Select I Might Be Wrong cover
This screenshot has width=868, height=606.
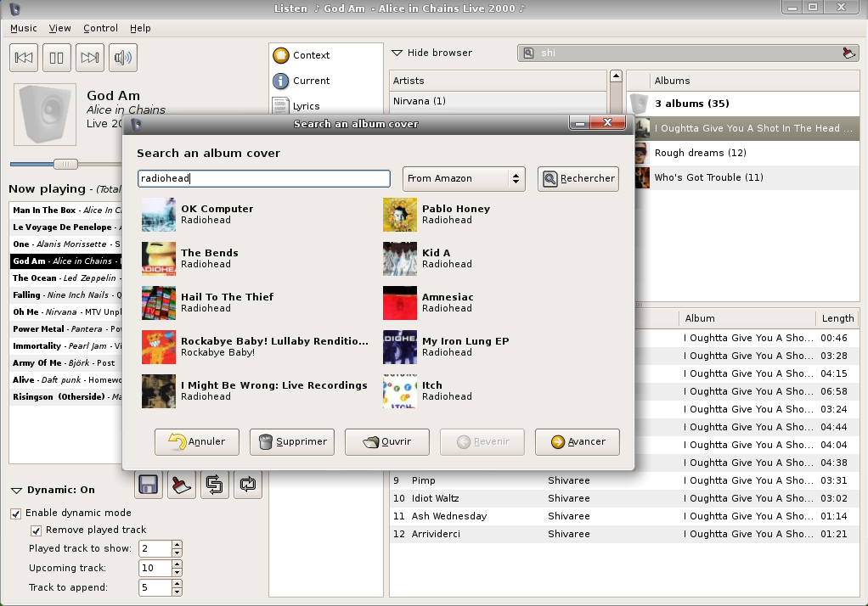coord(158,391)
